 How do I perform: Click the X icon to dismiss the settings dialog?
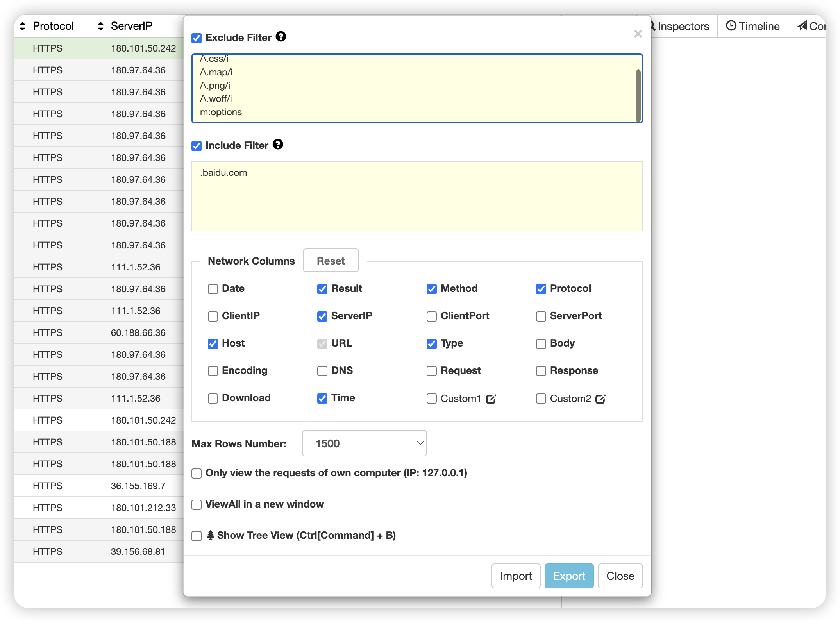click(x=638, y=34)
